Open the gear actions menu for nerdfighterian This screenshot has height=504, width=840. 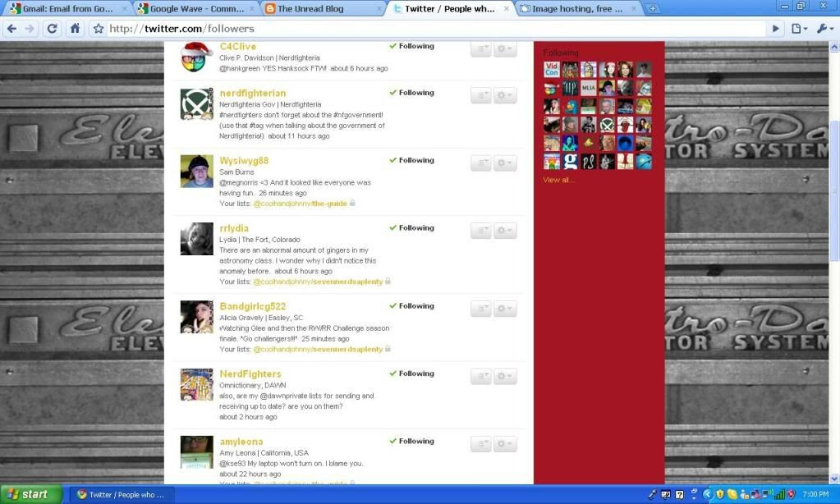click(505, 95)
